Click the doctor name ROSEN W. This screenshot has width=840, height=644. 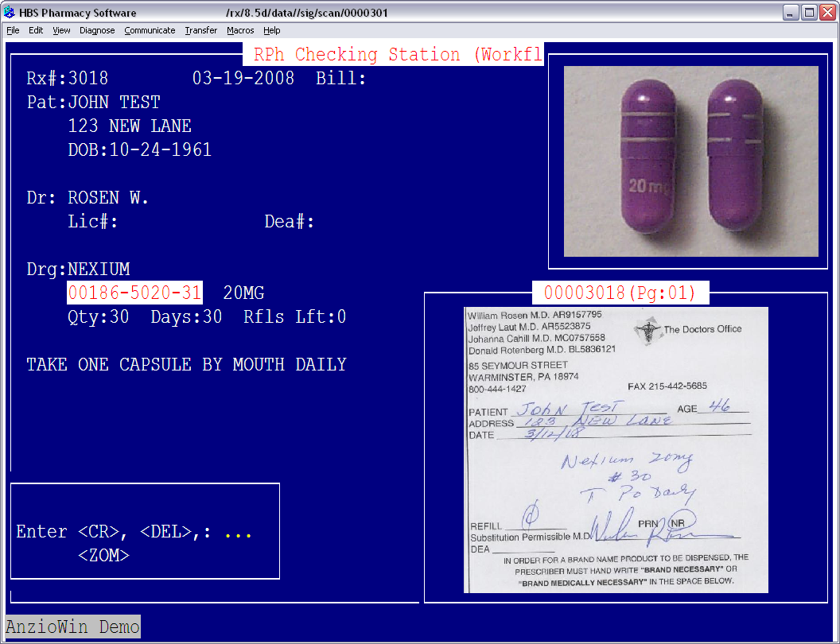pyautogui.click(x=108, y=197)
